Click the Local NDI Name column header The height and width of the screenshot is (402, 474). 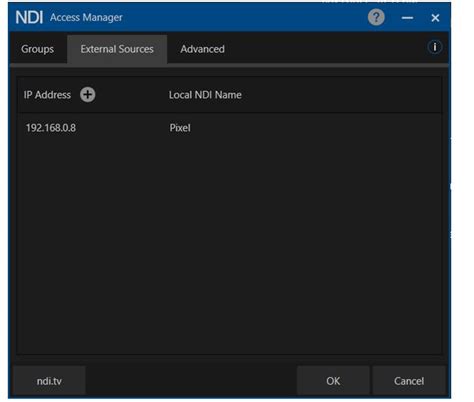click(205, 95)
